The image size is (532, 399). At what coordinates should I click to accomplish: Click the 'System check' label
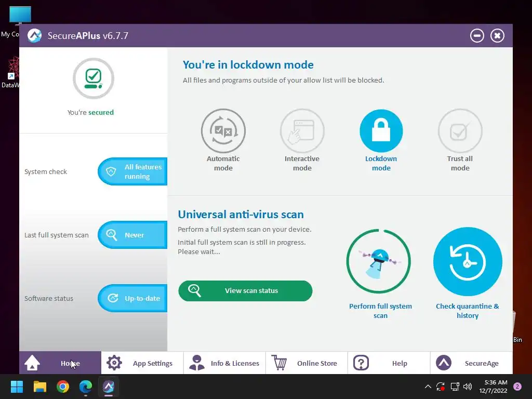tap(46, 171)
